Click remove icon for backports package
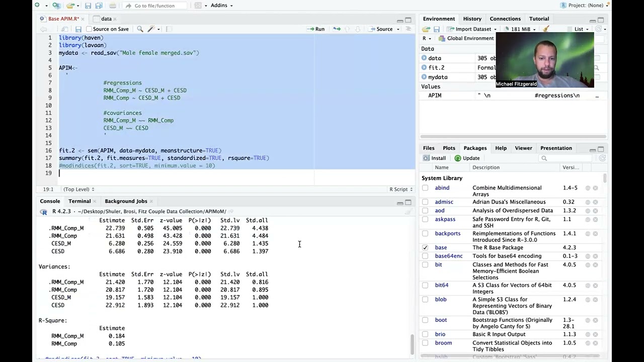The height and width of the screenshot is (362, 644). (595, 234)
